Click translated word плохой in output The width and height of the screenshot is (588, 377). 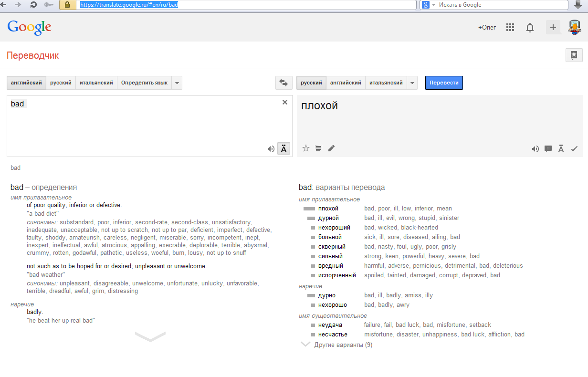(x=319, y=106)
